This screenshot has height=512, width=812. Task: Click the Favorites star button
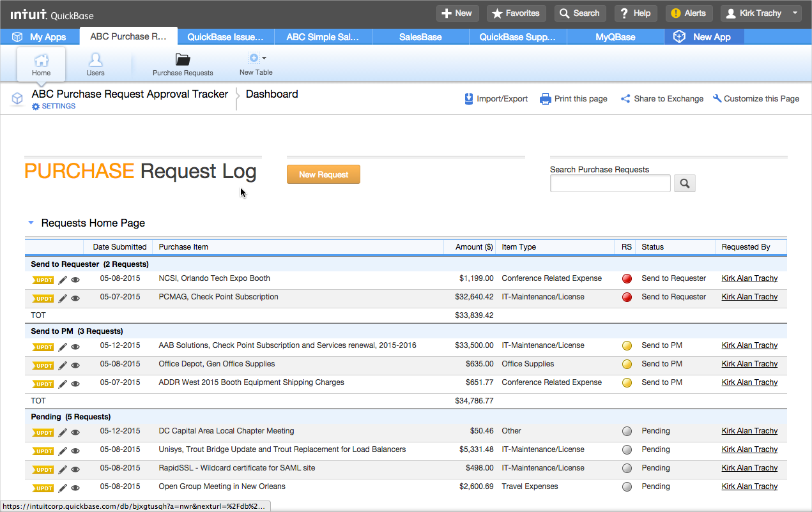[515, 13]
